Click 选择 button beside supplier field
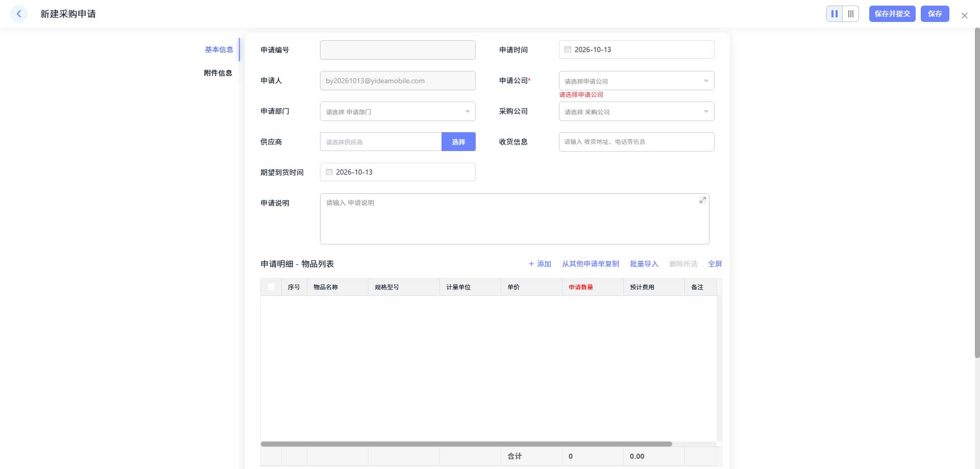 pyautogui.click(x=458, y=142)
